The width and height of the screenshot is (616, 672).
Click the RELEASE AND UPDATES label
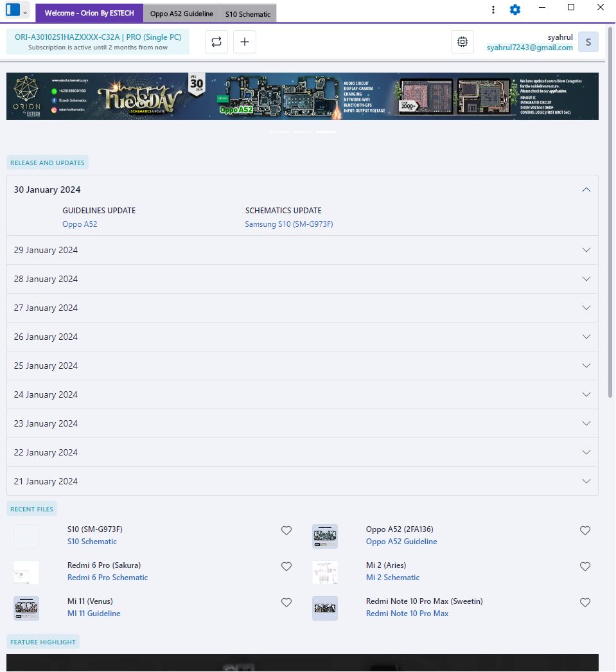pyautogui.click(x=48, y=163)
